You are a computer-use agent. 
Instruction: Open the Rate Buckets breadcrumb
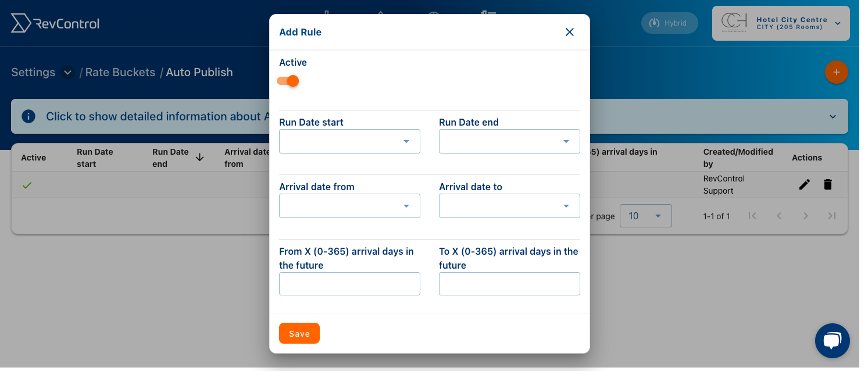pyautogui.click(x=120, y=72)
